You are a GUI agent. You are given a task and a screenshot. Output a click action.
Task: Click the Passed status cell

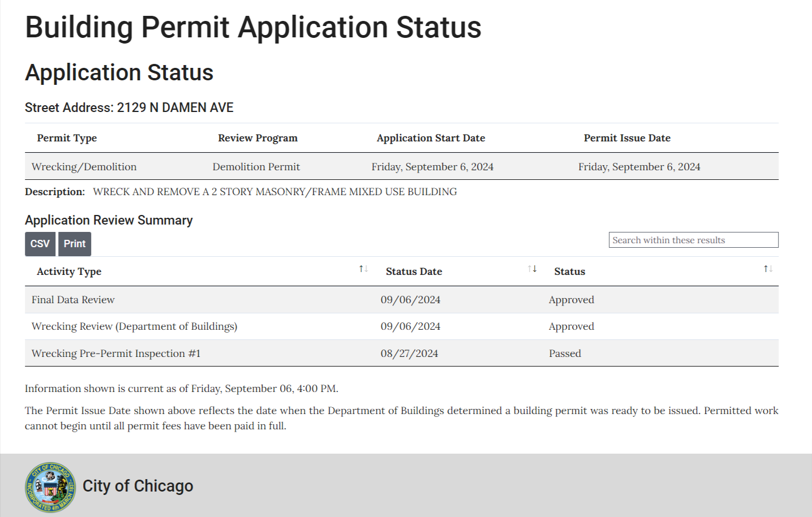(565, 354)
